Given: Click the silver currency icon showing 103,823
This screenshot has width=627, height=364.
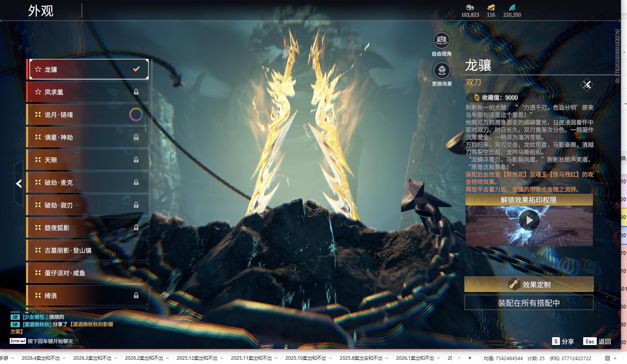Looking at the screenshot, I should pos(470,7).
